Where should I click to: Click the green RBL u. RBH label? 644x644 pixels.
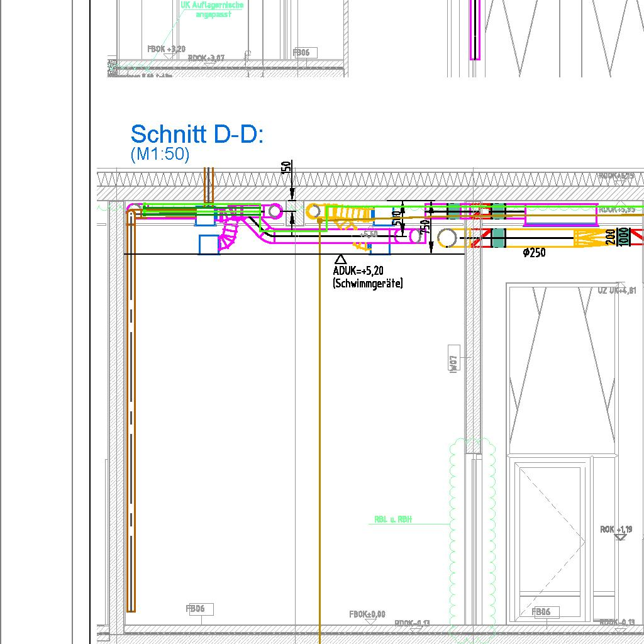[x=392, y=519]
